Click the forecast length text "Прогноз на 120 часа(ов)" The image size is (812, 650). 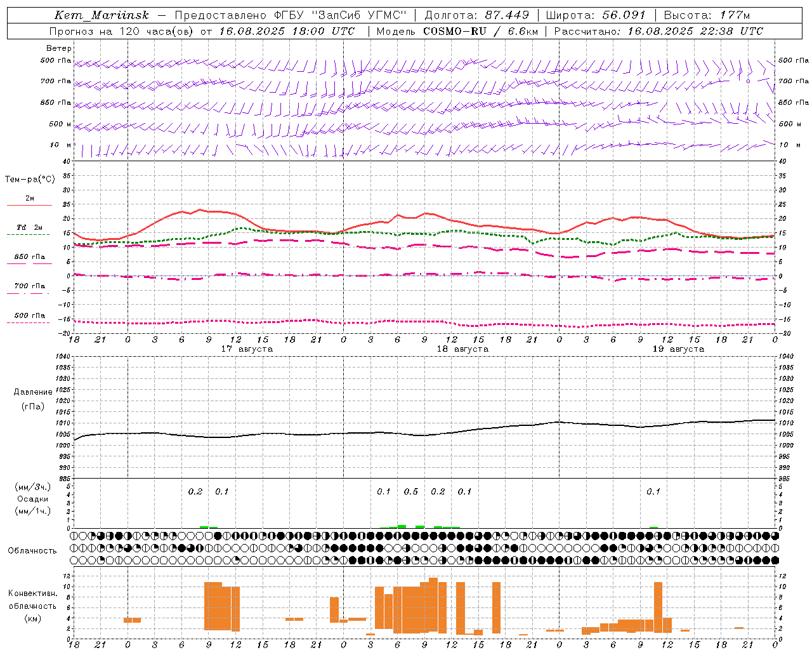click(x=121, y=31)
